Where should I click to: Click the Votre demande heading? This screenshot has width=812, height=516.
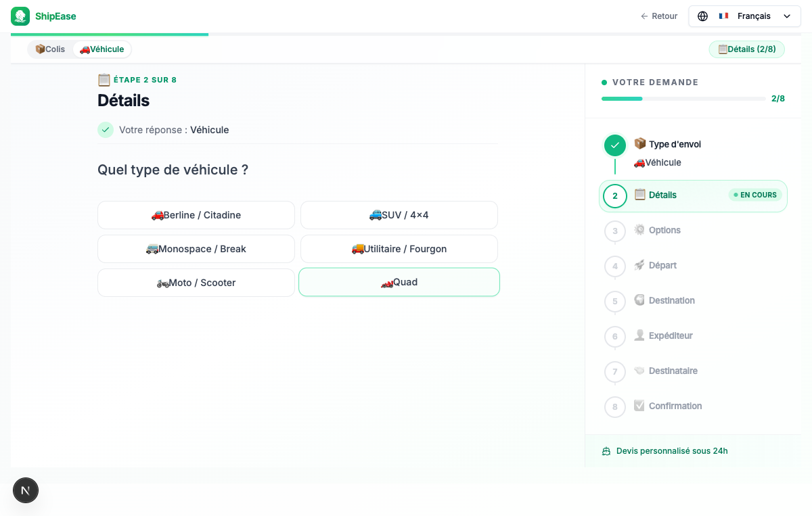[x=655, y=83]
